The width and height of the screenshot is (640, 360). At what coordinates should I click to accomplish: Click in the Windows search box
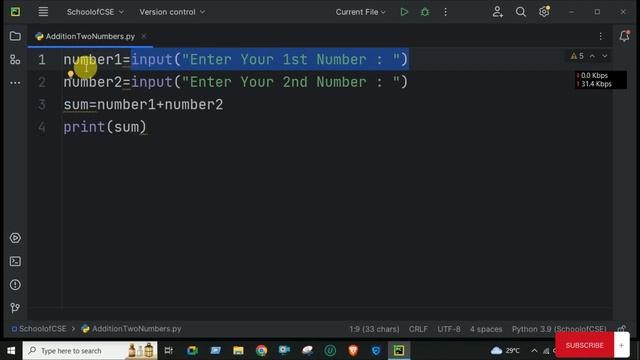click(90, 351)
